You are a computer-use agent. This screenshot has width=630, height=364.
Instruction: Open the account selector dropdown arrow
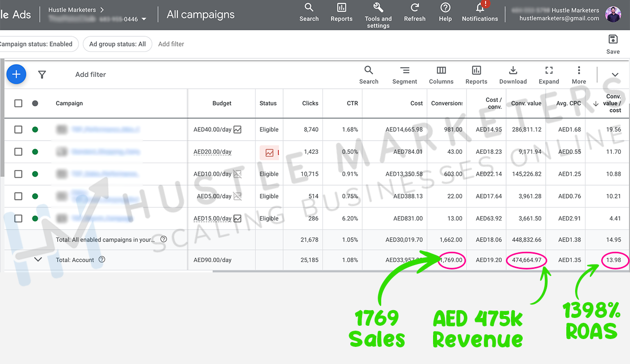(144, 19)
